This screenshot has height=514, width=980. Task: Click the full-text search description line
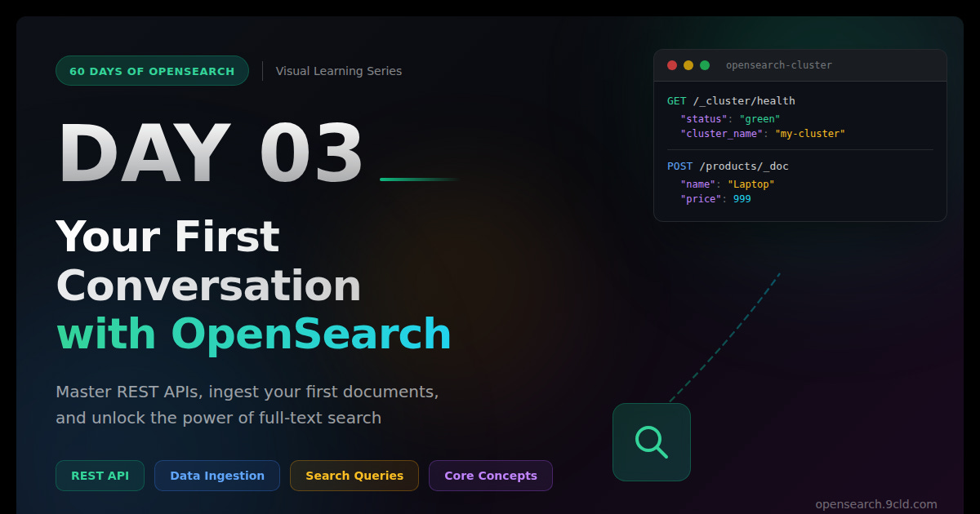(218, 419)
